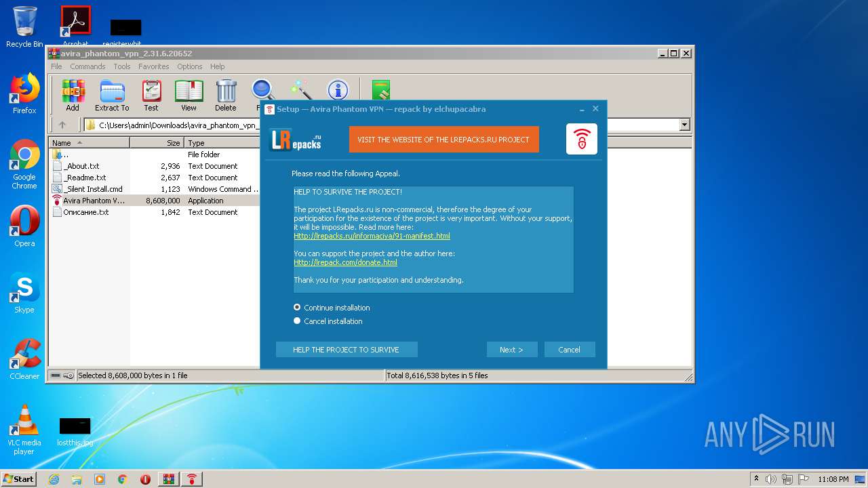Click the Cancel button in Setup dialog

[570, 350]
